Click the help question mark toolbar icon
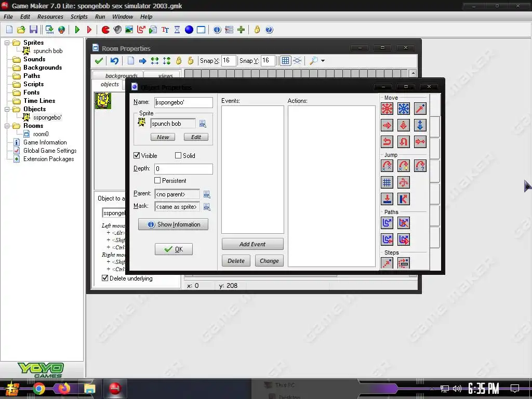Viewport: 532px width, 399px height. 269,30
